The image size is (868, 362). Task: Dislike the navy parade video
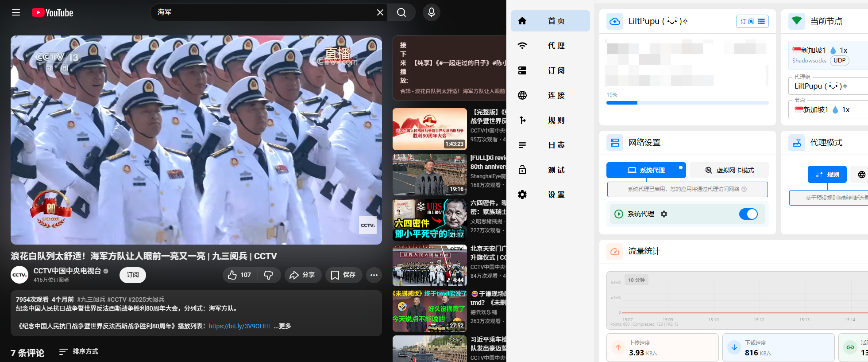pyautogui.click(x=269, y=275)
